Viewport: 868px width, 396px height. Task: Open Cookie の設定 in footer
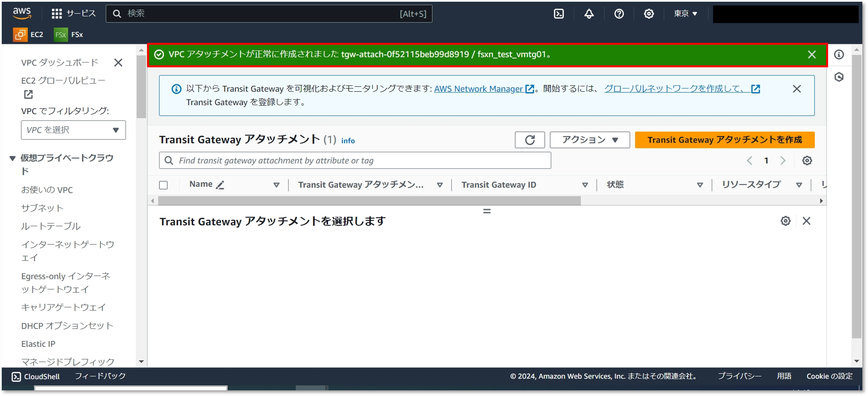(829, 376)
